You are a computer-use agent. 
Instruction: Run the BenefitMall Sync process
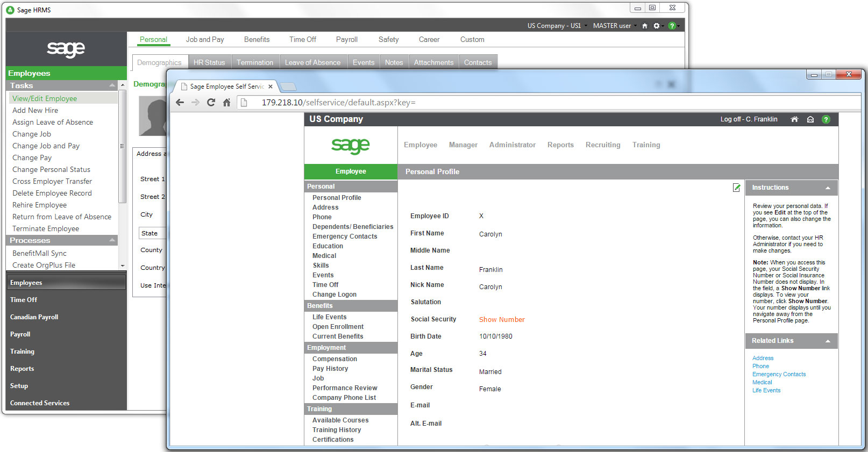[x=40, y=253]
